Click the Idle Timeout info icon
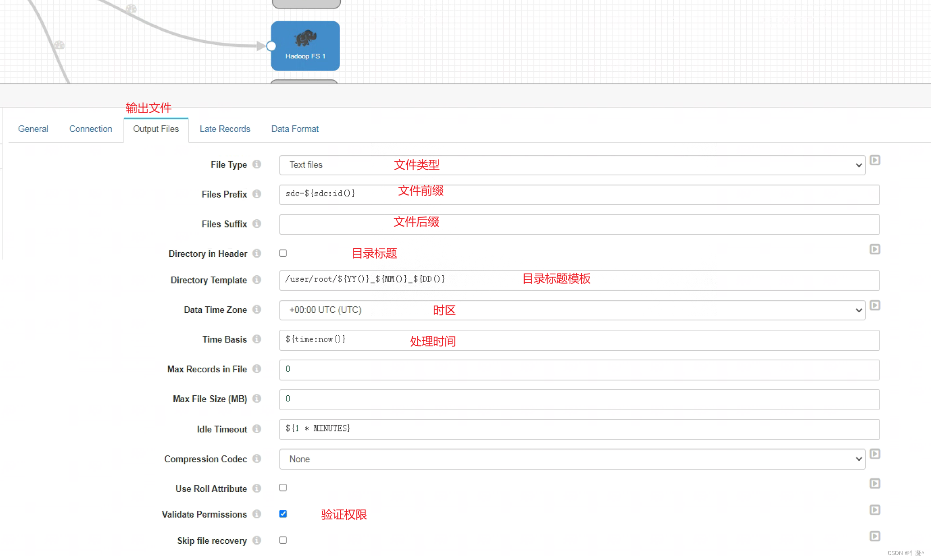 [x=257, y=429]
